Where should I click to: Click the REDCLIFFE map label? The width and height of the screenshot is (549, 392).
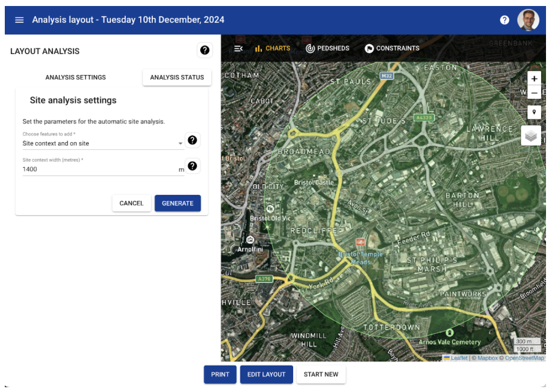(x=313, y=231)
